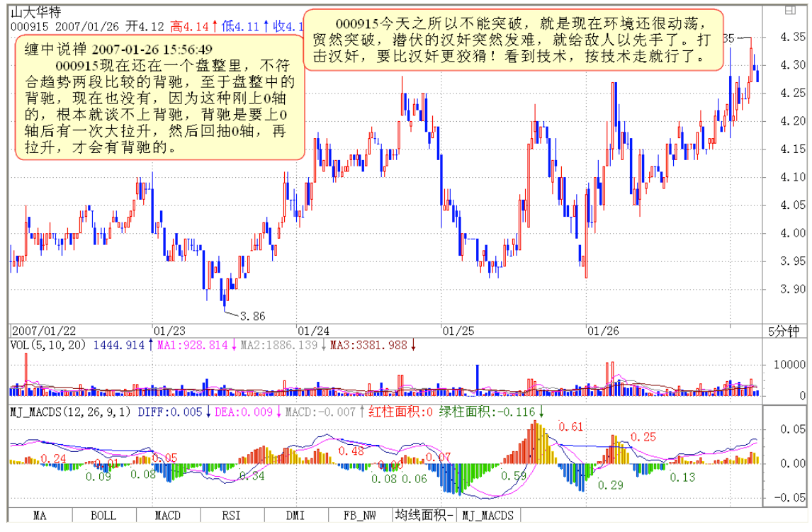Image resolution: width=812 pixels, height=532 pixels.
Task: Click the 01/23 date marker
Action: (x=169, y=332)
